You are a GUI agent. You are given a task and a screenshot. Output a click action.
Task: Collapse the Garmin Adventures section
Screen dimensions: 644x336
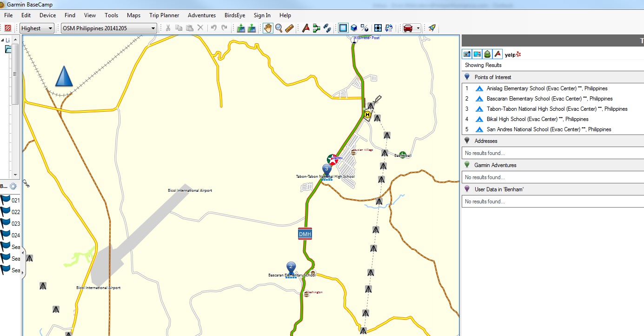pyautogui.click(x=553, y=165)
